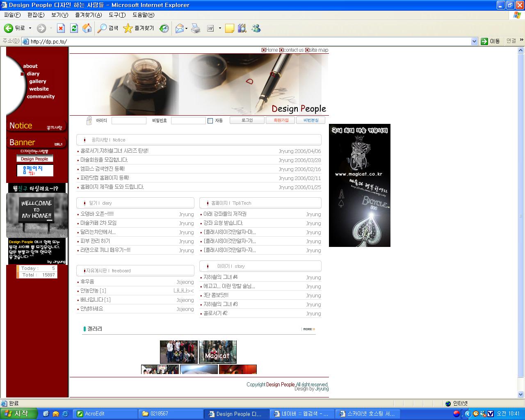Image resolution: width=525 pixels, height=420 pixels.
Task: Open the 도구(T) menu
Action: [x=117, y=15]
